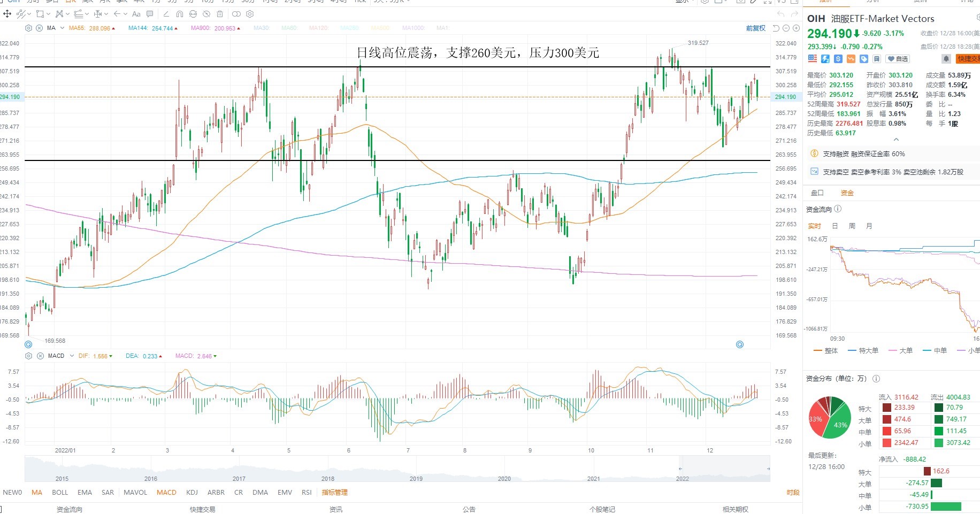
Task: Toggle 整体 line in fund flow legend
Action: pyautogui.click(x=825, y=351)
